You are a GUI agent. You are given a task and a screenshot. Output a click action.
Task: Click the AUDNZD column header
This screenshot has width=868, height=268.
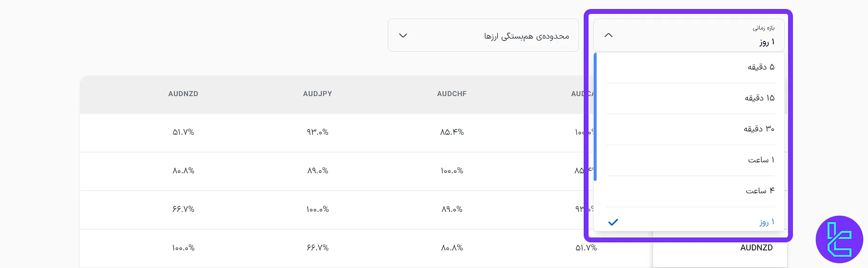(183, 94)
